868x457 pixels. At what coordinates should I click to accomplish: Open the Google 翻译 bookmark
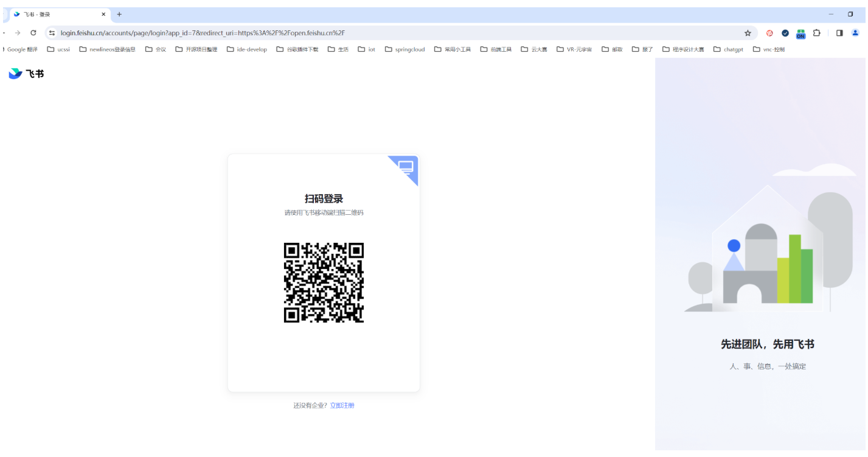click(x=21, y=49)
